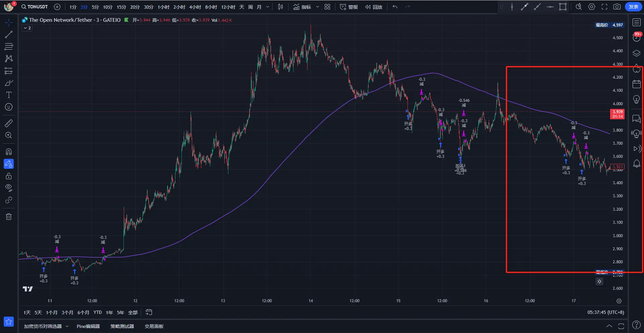
Task: Set date range to 1个月
Action: 52,313
